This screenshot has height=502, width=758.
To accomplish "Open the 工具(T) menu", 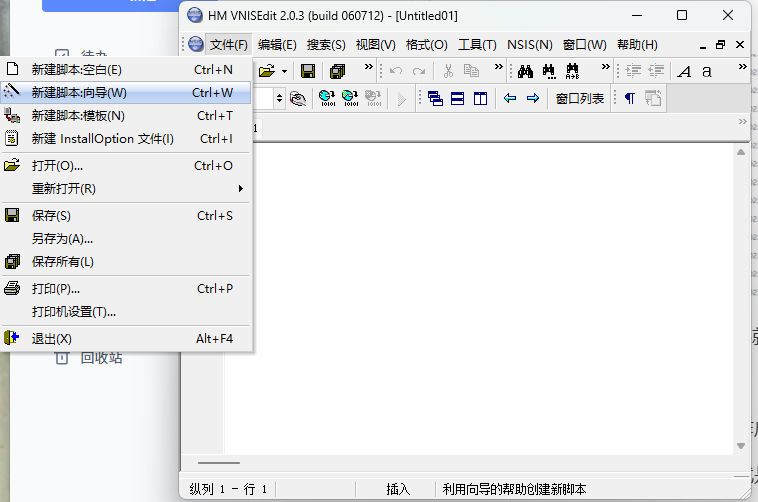I will [477, 45].
